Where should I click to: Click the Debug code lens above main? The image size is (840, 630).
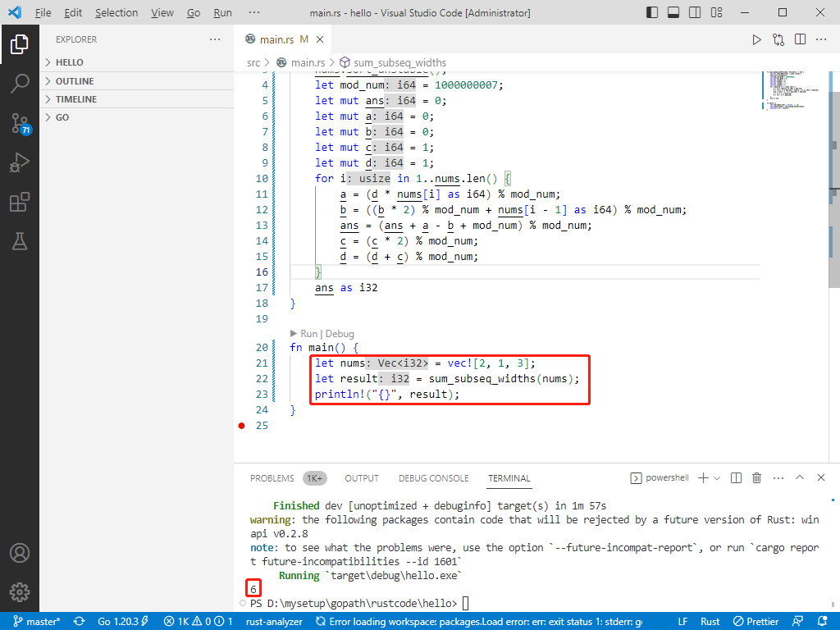340,334
